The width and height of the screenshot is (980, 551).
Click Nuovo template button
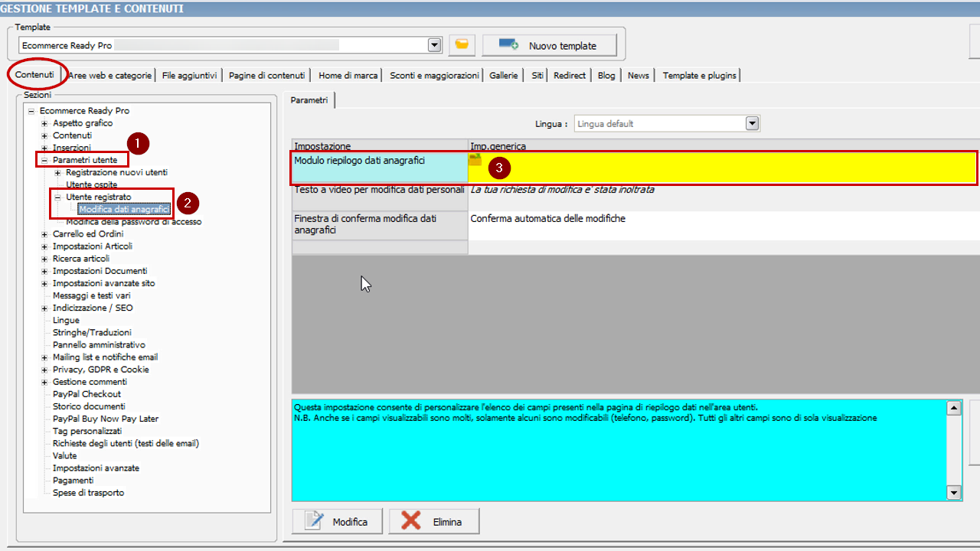pos(549,45)
